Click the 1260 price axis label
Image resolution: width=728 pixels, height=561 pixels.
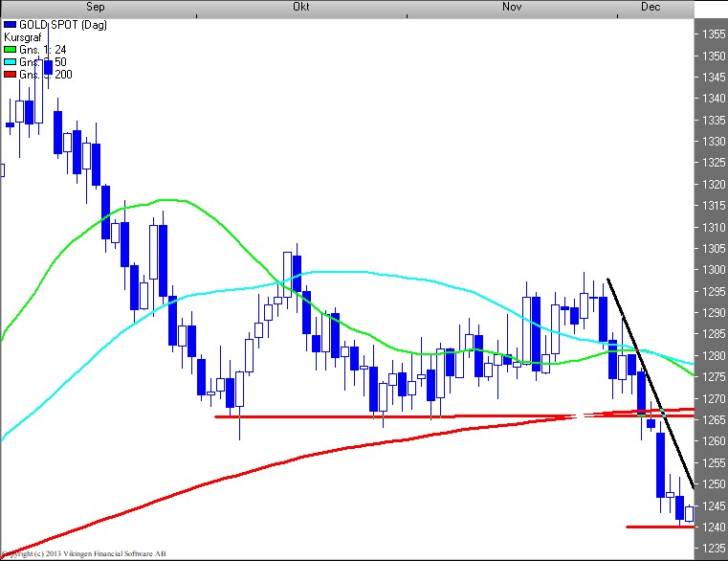pyautogui.click(x=713, y=441)
